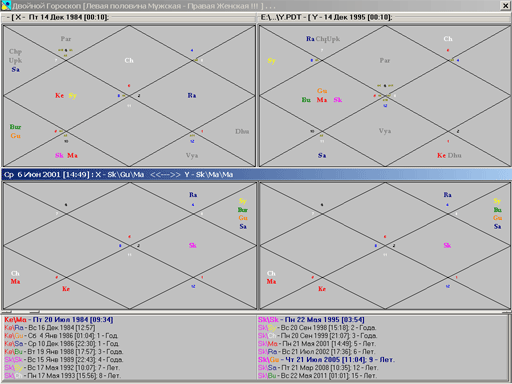
Task: Click the Y.PDT header 14 Дек 1995
Action: tap(326, 17)
